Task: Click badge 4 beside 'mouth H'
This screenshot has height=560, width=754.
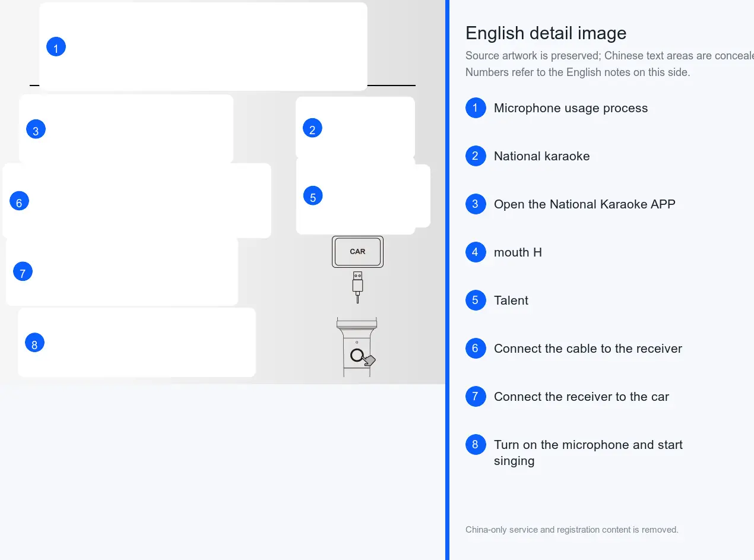Action: (x=476, y=252)
